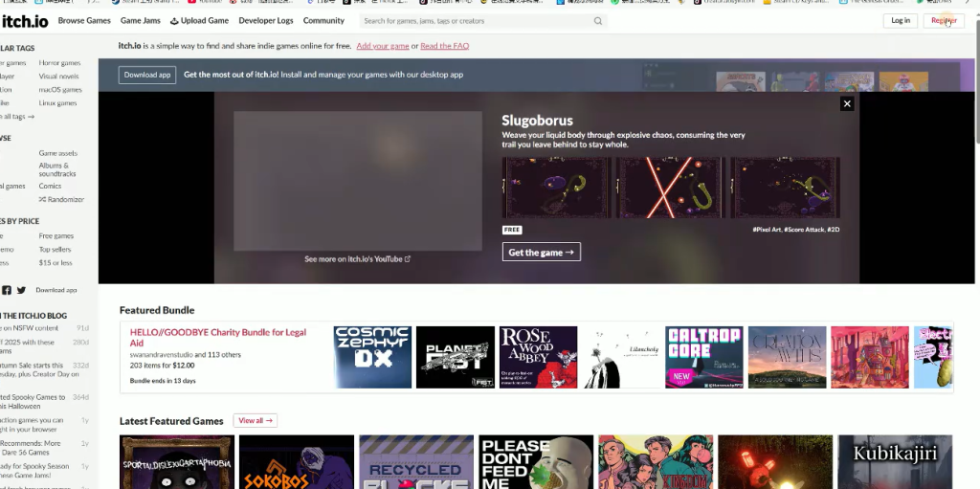The image size is (980, 489).
Task: Open the Cosmic Zephyr DX bundle thumbnail
Action: (372, 357)
